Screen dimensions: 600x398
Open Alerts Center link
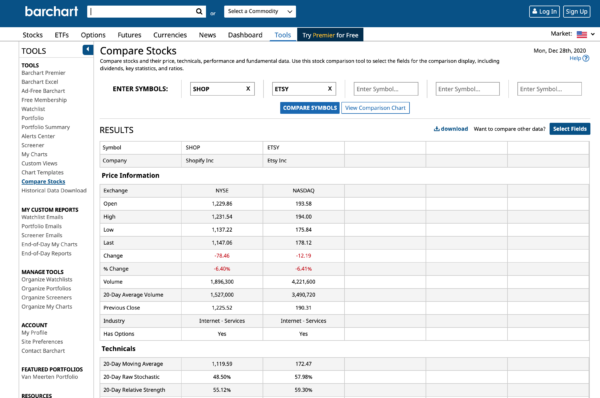(38, 136)
